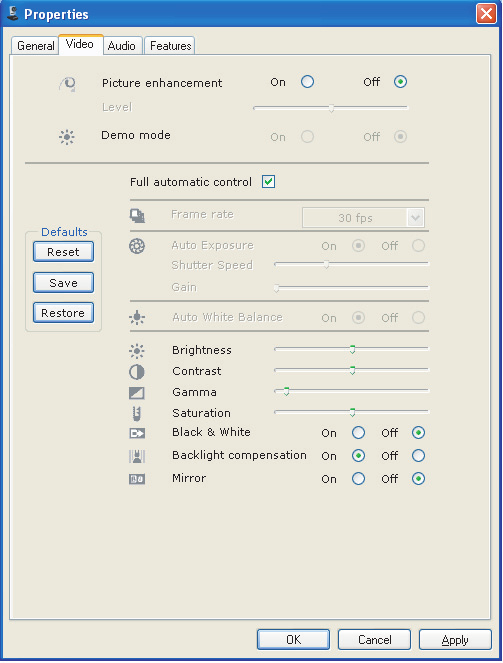This screenshot has height=663, width=503.
Task: Click the Brightness sun icon
Action: (137, 351)
